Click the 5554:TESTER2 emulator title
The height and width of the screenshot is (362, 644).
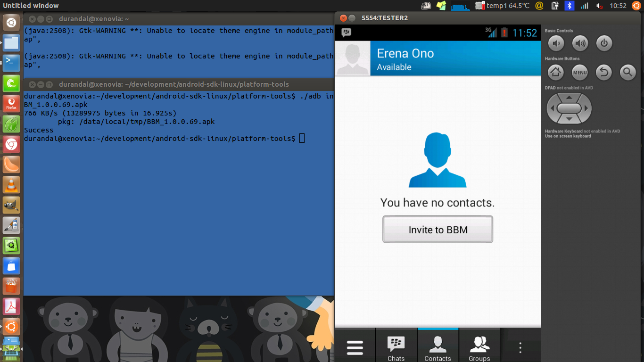(x=385, y=18)
